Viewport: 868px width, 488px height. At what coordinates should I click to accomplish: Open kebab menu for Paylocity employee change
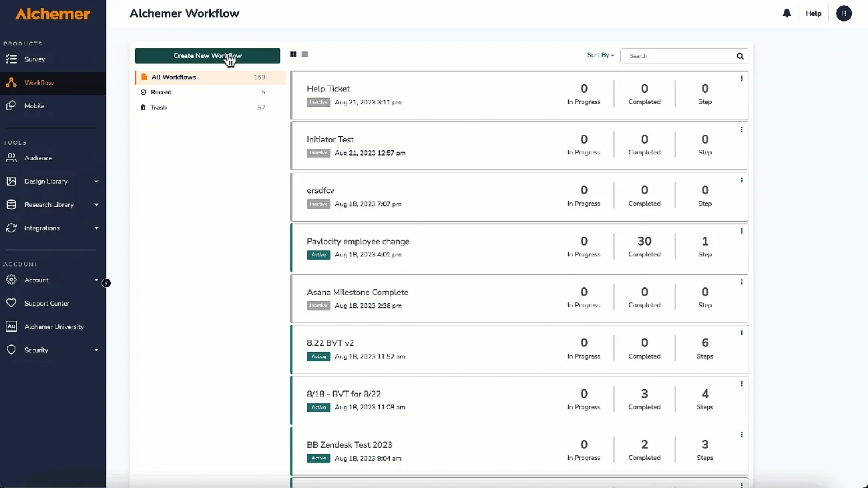[742, 232]
